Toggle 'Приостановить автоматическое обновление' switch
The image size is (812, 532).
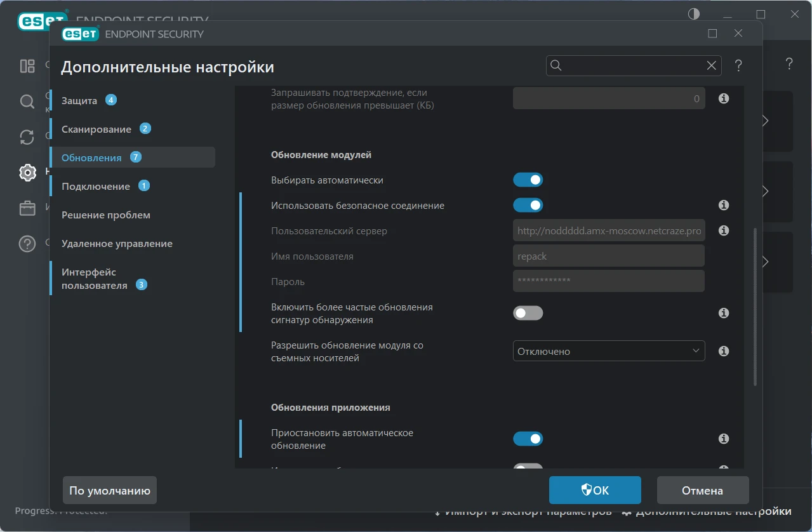pyautogui.click(x=528, y=439)
